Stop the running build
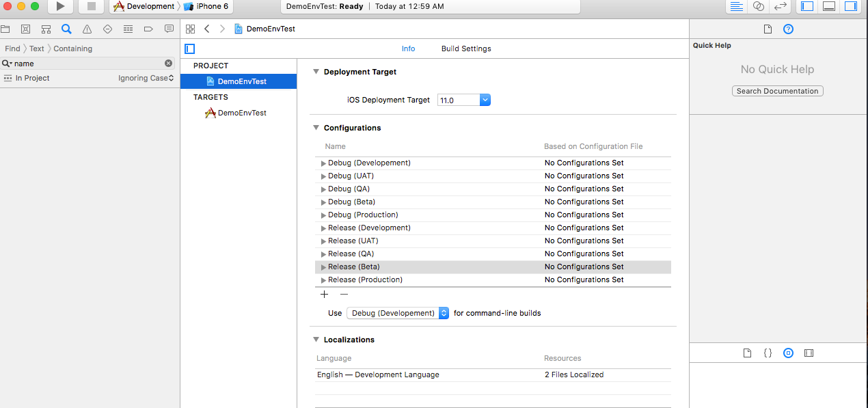 pos(91,6)
